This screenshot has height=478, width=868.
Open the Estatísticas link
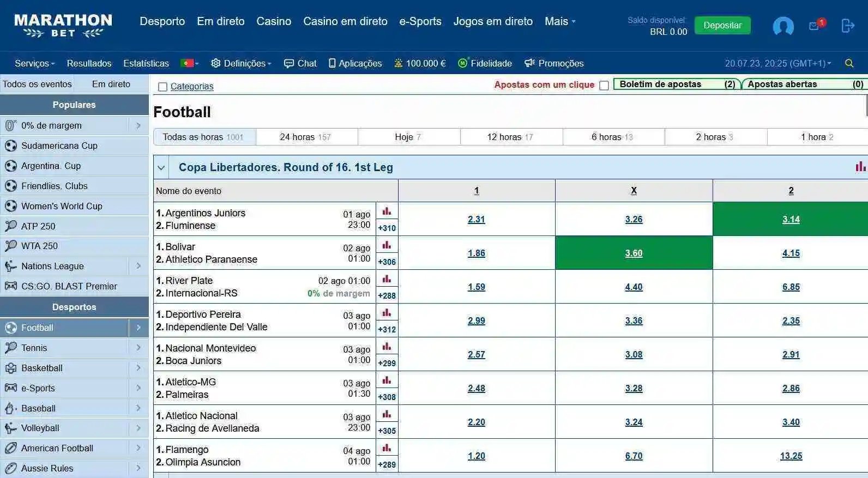pyautogui.click(x=146, y=63)
